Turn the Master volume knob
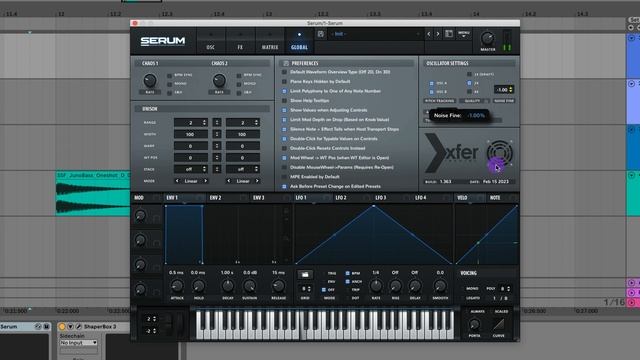640x360 pixels. tap(487, 39)
